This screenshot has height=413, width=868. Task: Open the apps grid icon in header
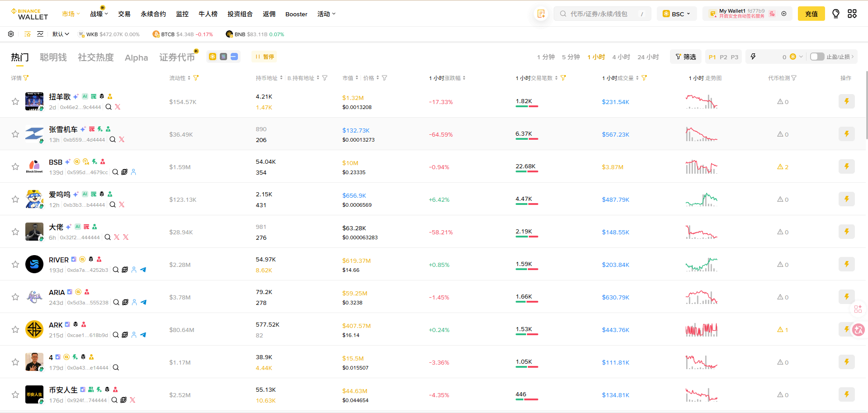pos(852,14)
